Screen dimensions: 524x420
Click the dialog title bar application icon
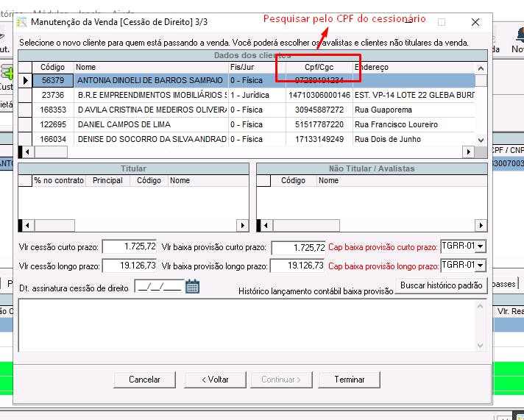point(21,22)
